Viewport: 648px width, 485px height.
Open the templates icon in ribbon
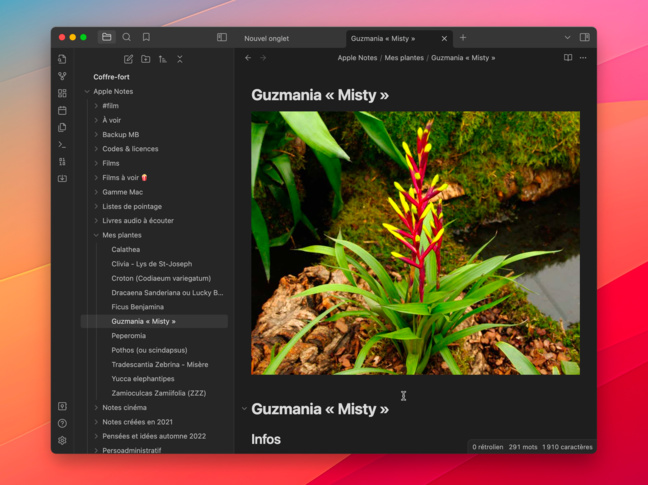[x=62, y=127]
